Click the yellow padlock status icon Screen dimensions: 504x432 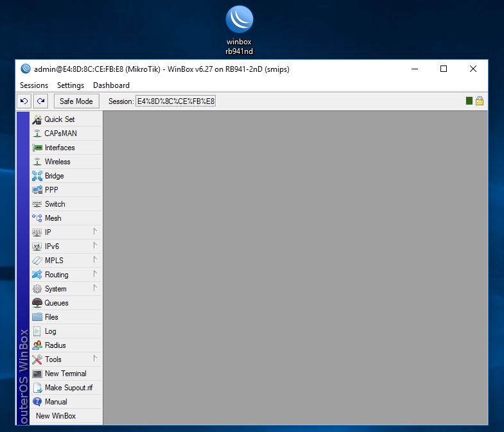pos(479,101)
